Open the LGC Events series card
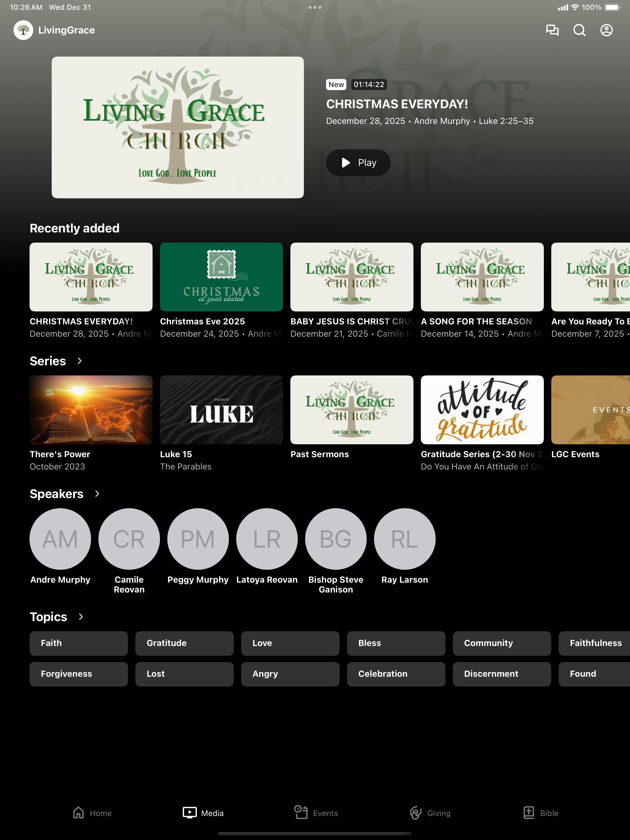Image resolution: width=630 pixels, height=840 pixels. pos(591,418)
